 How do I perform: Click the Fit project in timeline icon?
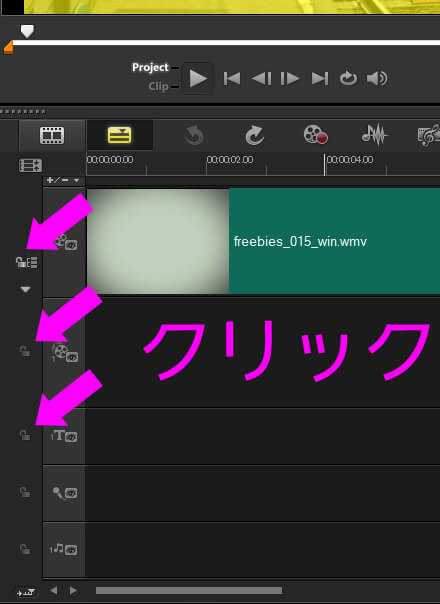pyautogui.click(x=30, y=165)
